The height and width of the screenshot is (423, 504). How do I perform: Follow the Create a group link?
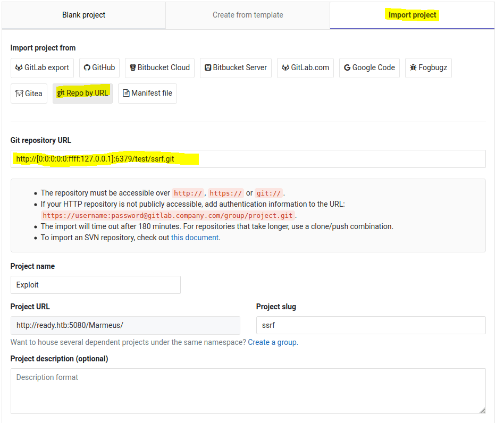coord(273,342)
